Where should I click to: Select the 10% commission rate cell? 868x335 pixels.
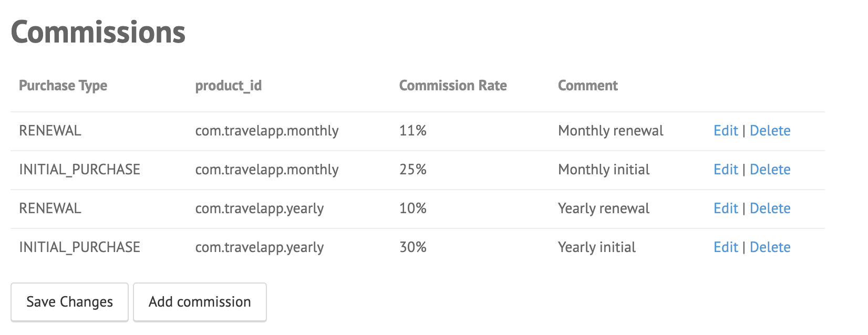tap(413, 208)
